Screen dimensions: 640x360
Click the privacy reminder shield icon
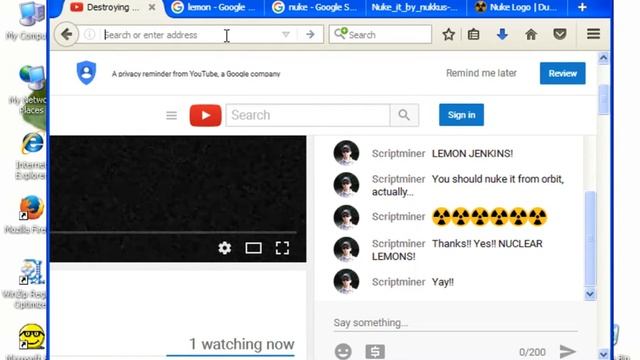pos(87,73)
